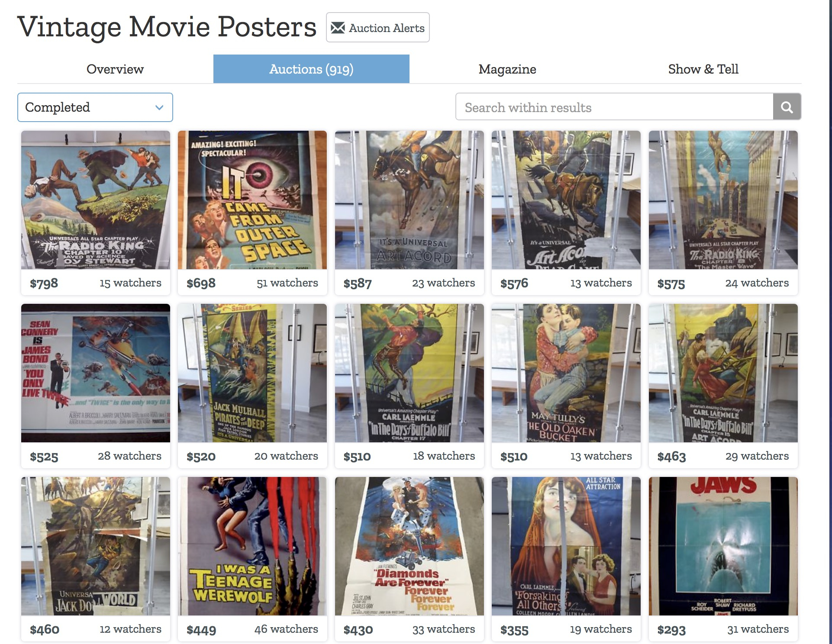Image resolution: width=832 pixels, height=644 pixels.
Task: View the Forsaking All Others poster
Action: point(566,546)
